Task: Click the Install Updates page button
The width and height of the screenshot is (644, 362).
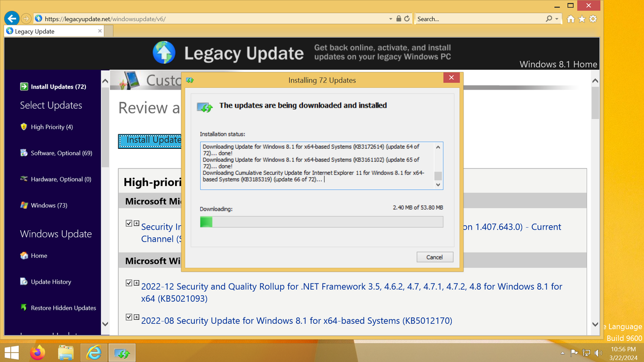Action: point(150,141)
